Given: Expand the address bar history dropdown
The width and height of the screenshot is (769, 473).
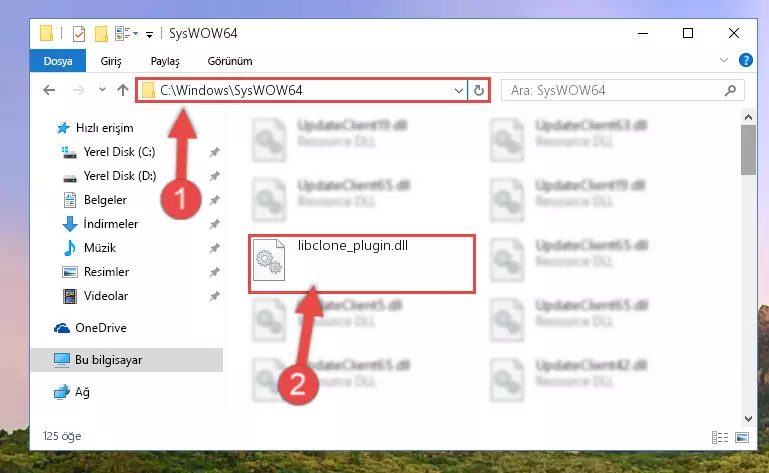Looking at the screenshot, I should pyautogui.click(x=459, y=91).
